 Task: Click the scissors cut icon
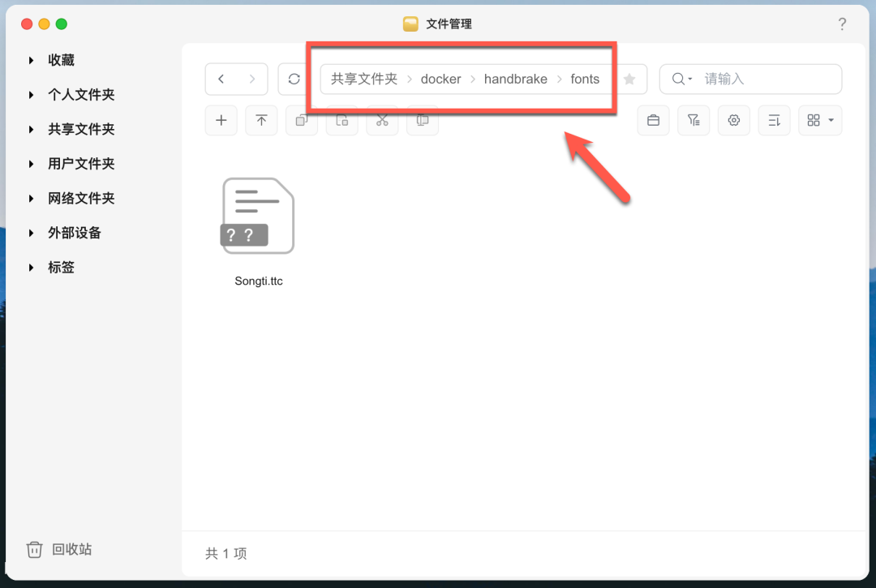point(382,120)
